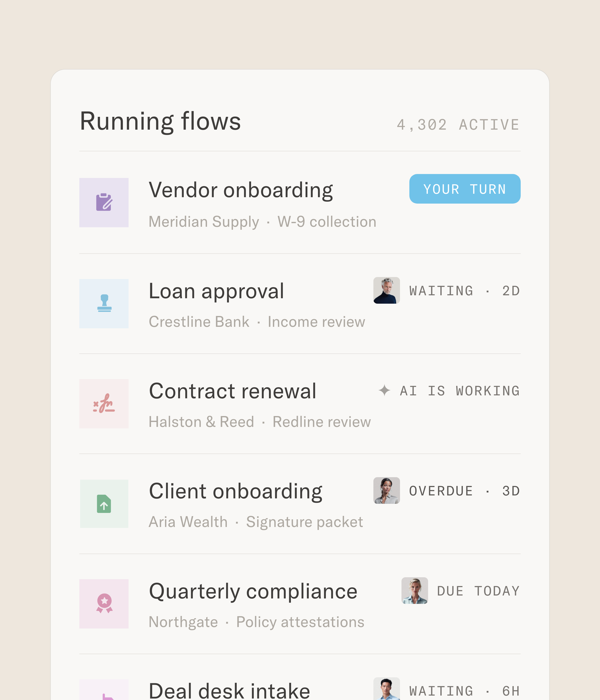
Task: Click the Deal desk intake icon tile
Action: tap(104, 690)
